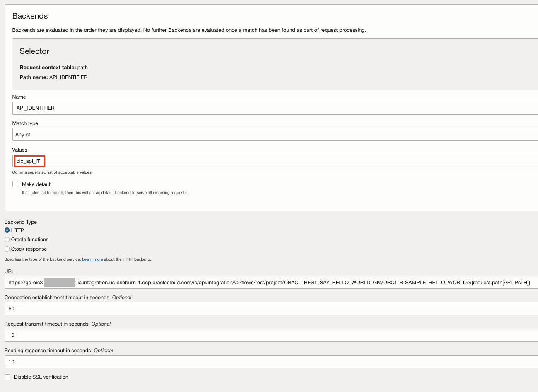Select the Oracle functions backend type
The width and height of the screenshot is (538, 392).
click(x=7, y=240)
